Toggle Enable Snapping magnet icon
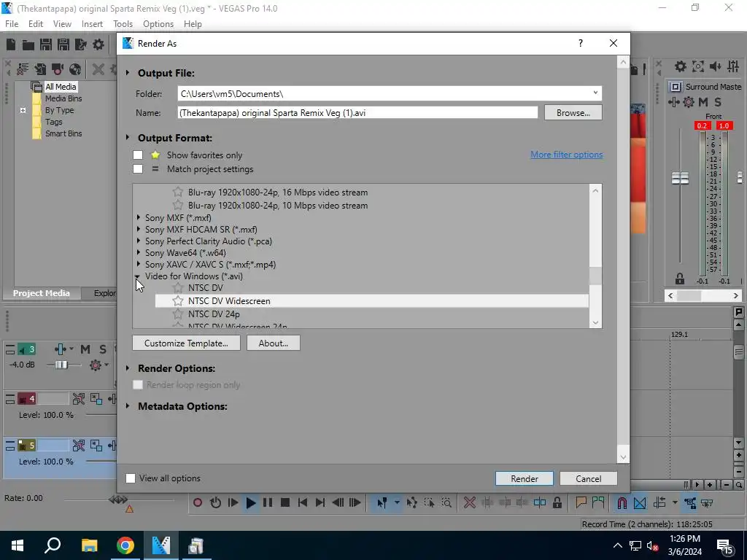The image size is (747, 560). click(622, 502)
